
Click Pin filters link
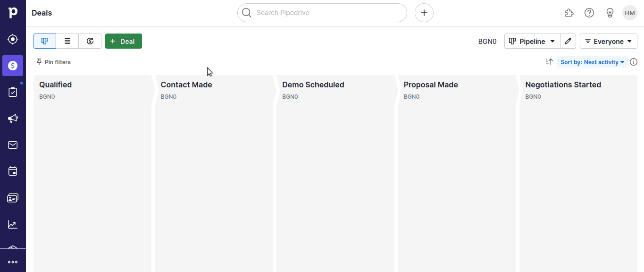(x=54, y=62)
